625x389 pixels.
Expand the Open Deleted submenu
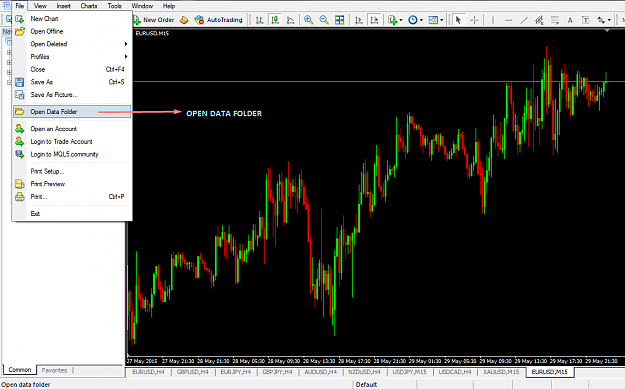tap(72, 44)
